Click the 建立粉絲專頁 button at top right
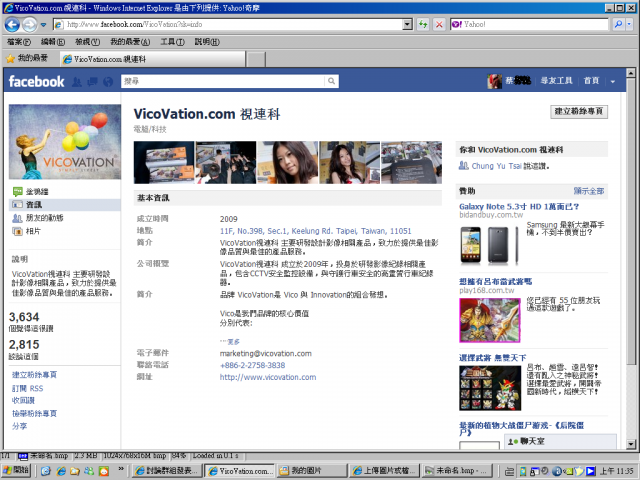Screen dimensions: 640x480 click(x=579, y=111)
